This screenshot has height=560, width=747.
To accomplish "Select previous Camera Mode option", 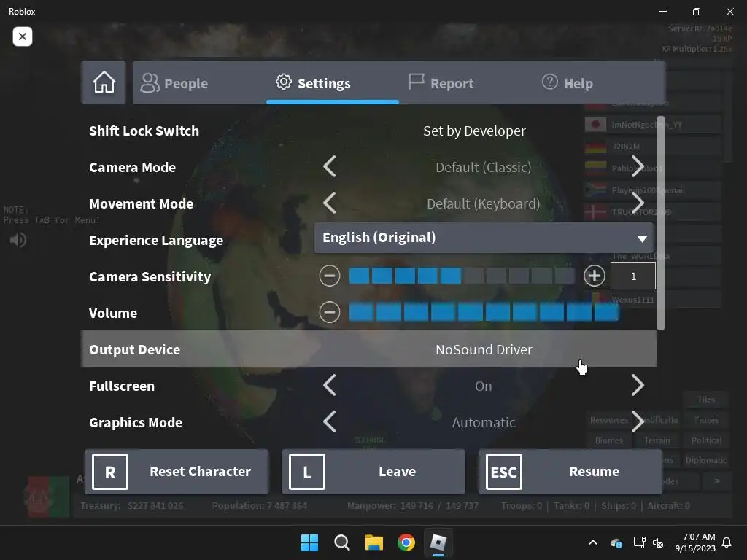I will coord(330,167).
